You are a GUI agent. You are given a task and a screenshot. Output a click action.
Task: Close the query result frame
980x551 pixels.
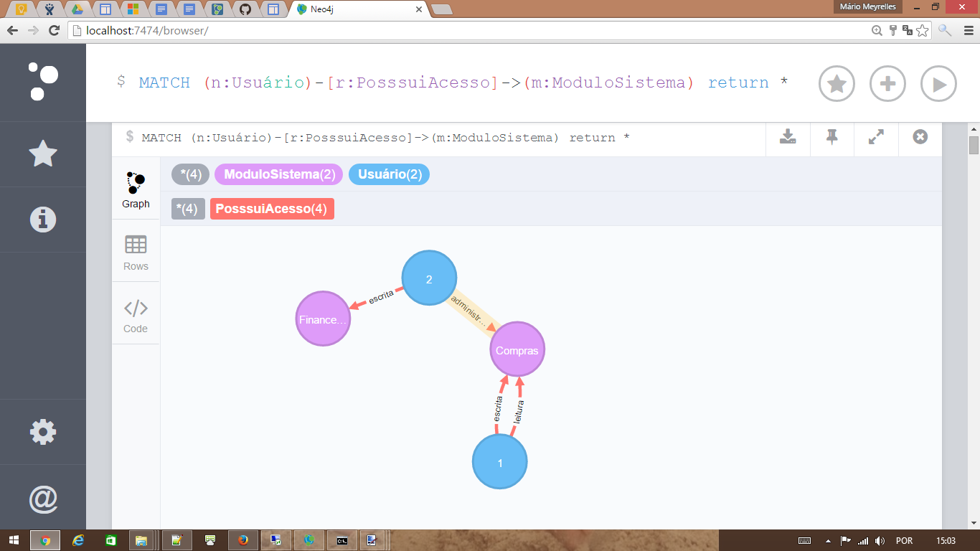[x=920, y=136]
